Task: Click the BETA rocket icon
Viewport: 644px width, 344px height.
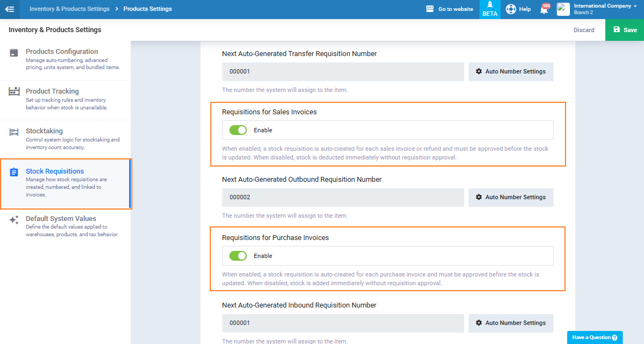Action: (x=490, y=5)
